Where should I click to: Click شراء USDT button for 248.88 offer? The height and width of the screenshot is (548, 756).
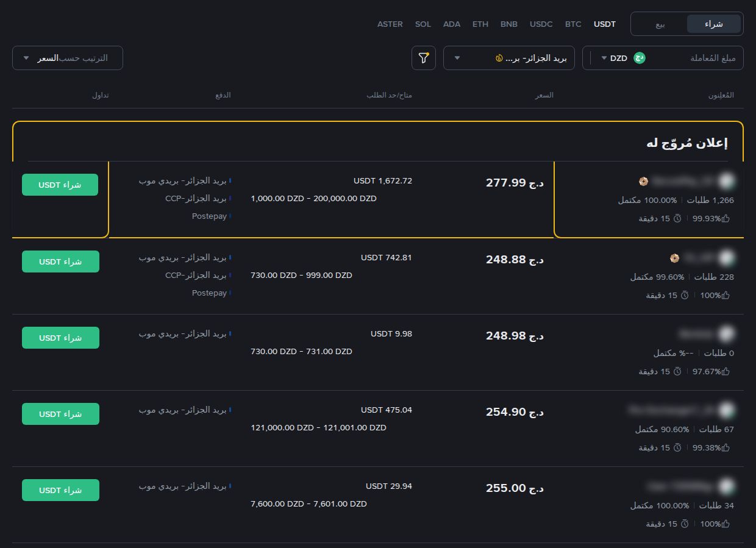60,262
